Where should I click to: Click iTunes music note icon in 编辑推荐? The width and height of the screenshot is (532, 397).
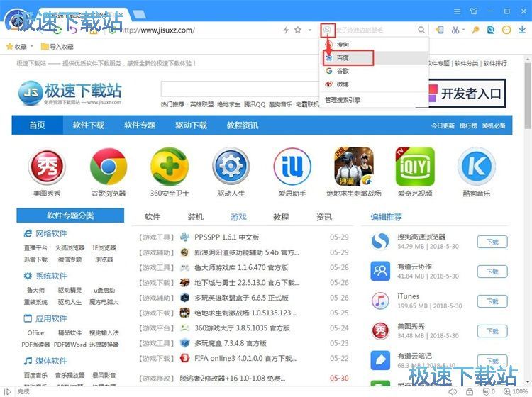pos(380,301)
